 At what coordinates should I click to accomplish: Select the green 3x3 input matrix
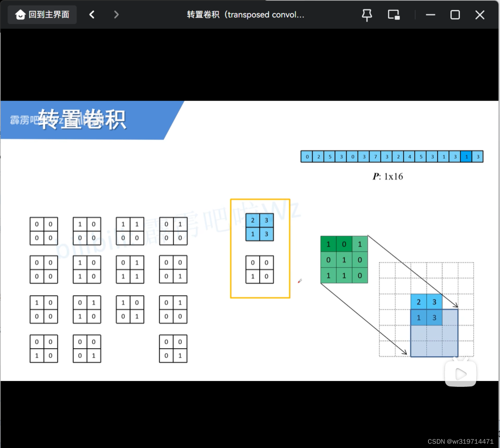[344, 260]
